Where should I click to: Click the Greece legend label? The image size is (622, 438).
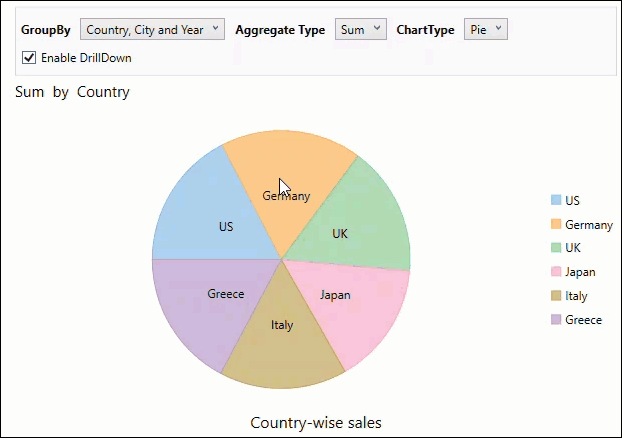pos(583,320)
